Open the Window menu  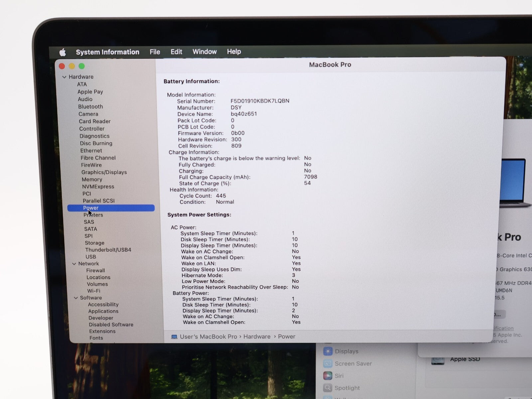(x=204, y=52)
